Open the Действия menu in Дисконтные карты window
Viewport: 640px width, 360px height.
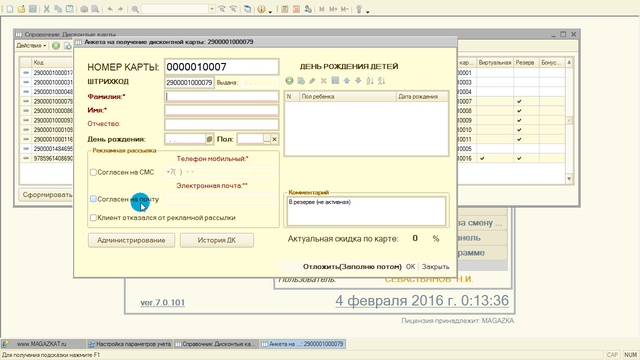point(31,46)
